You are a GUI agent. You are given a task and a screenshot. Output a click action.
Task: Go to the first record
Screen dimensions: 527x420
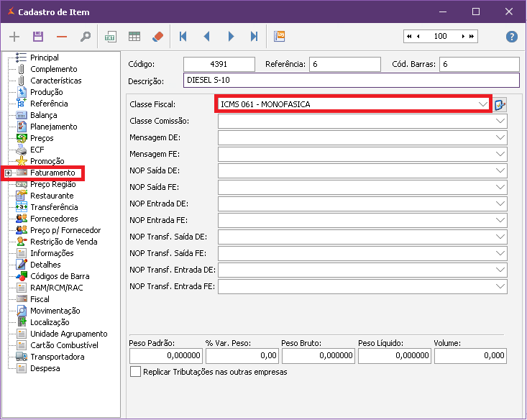183,37
